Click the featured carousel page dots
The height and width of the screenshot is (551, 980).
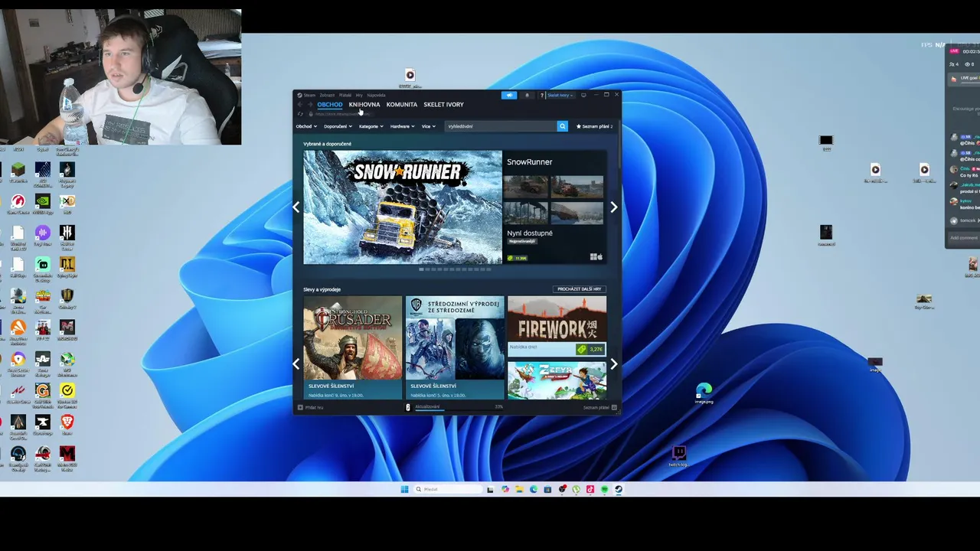[455, 269]
